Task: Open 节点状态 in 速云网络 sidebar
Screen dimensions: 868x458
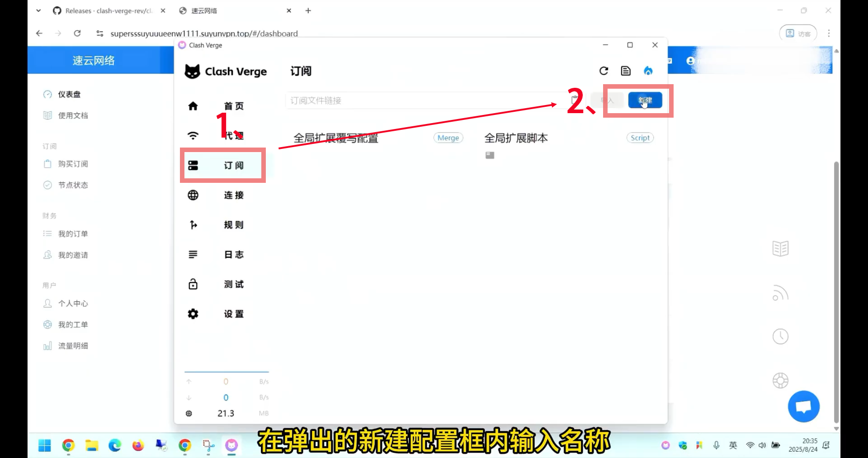Action: [73, 185]
